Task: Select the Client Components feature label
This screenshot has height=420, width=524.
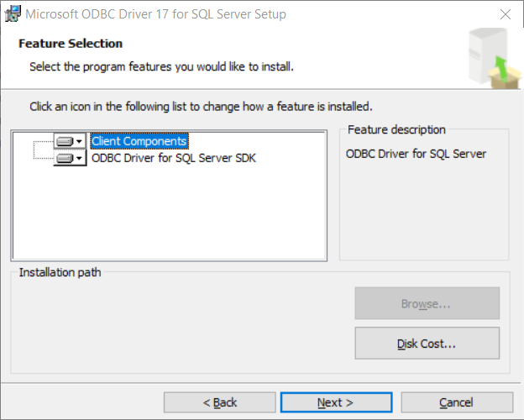Action: tap(139, 141)
